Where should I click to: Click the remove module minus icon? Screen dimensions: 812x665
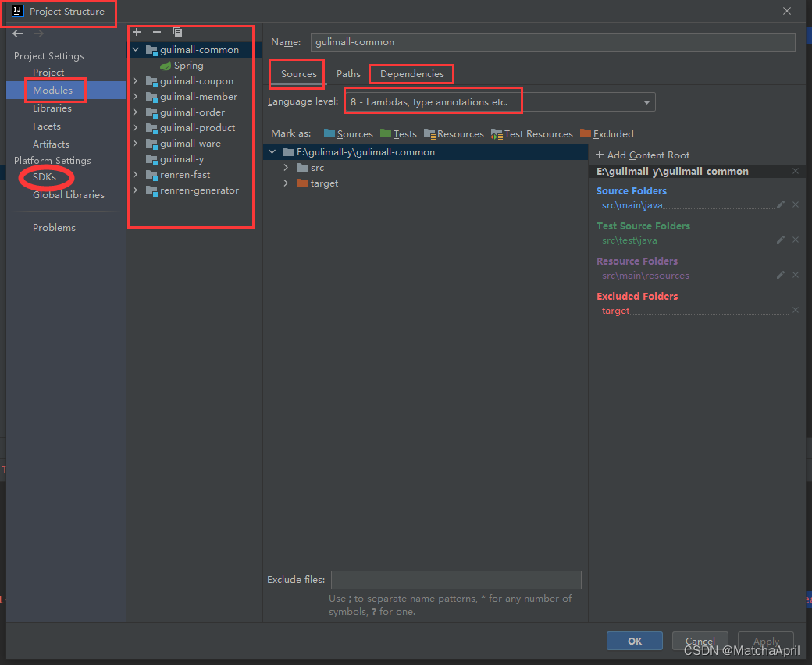pyautogui.click(x=157, y=32)
